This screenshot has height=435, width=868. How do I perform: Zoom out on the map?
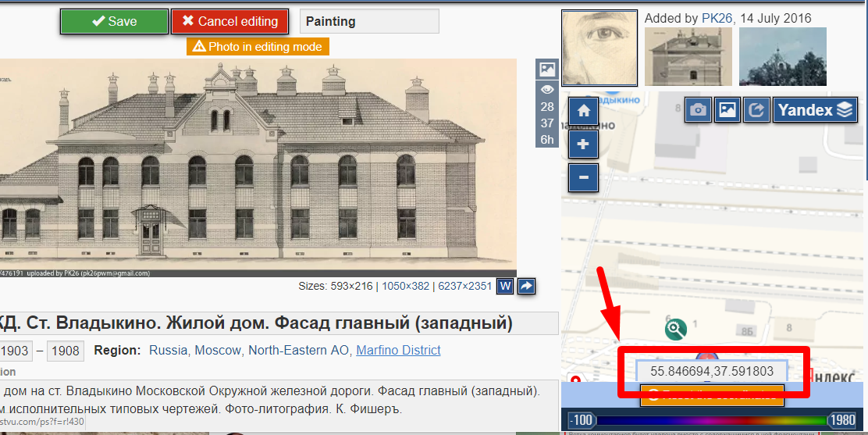pyautogui.click(x=583, y=177)
